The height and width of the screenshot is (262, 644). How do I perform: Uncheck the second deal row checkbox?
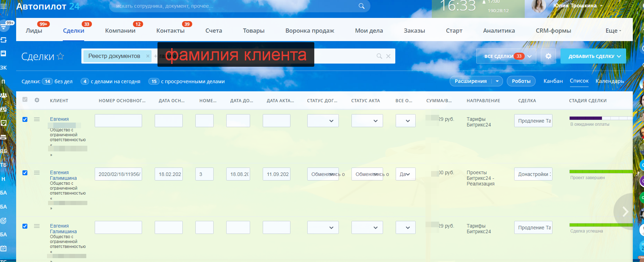click(25, 173)
